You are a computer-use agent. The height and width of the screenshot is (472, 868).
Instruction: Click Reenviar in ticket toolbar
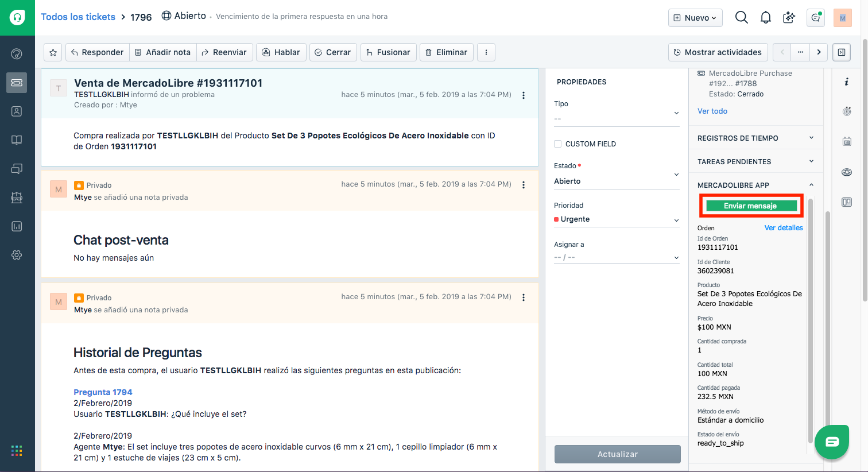pyautogui.click(x=224, y=52)
